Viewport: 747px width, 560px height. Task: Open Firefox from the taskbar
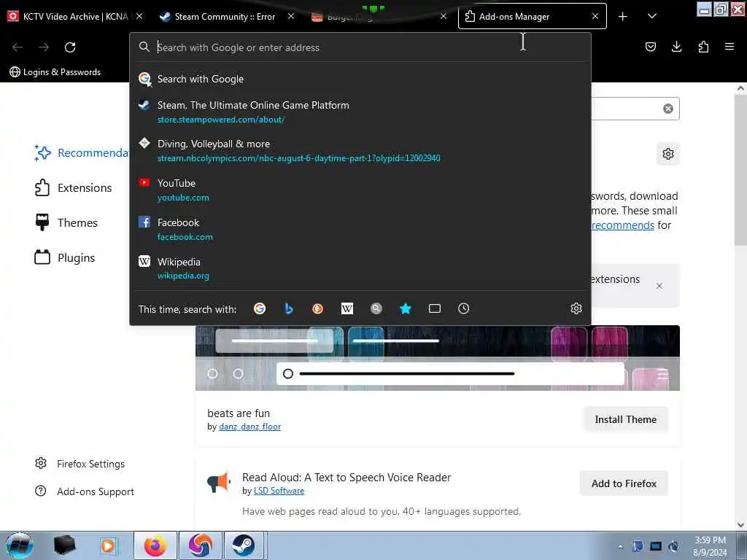pos(155,545)
